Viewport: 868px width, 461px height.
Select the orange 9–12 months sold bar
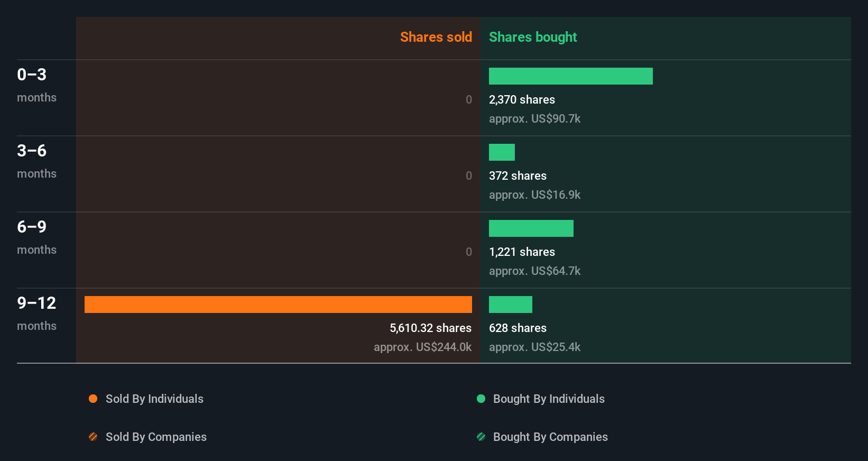[278, 305]
